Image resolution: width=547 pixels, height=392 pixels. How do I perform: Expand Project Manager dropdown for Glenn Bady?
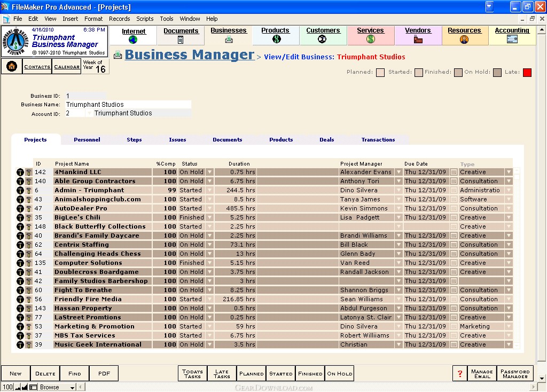coord(398,254)
